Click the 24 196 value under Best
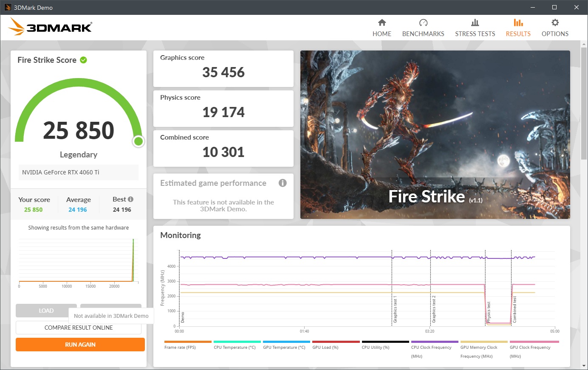This screenshot has width=588, height=370. click(x=122, y=210)
